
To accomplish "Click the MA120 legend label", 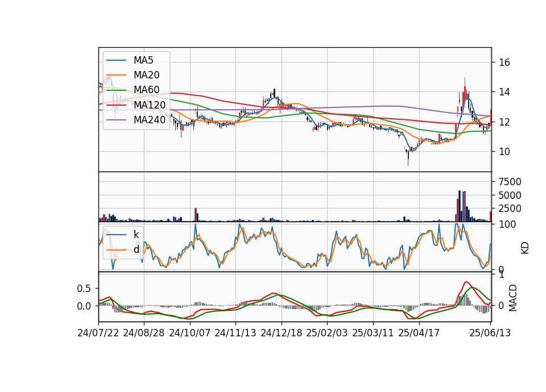I will pos(150,105).
